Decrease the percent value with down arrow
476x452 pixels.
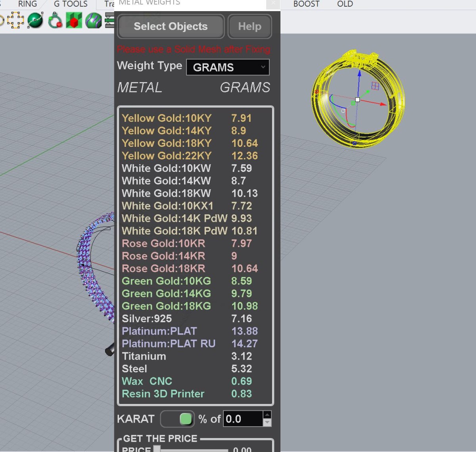(267, 423)
